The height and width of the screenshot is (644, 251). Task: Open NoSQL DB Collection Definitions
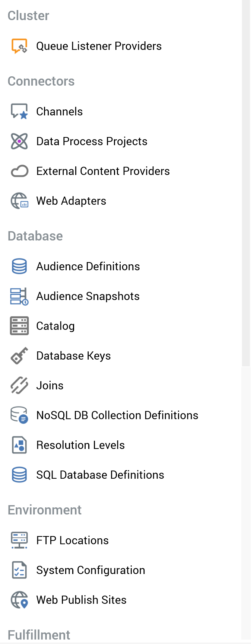pos(117,415)
